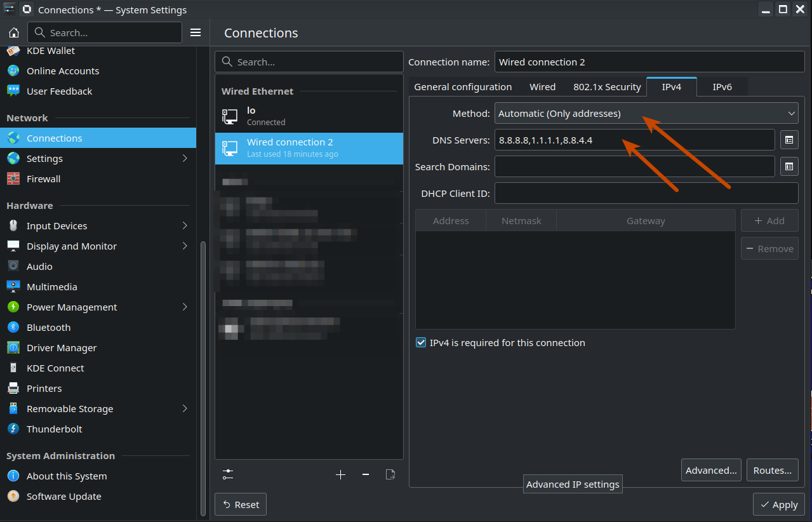This screenshot has height=522, width=812.
Task: Click the DHCP Client ID field
Action: pos(646,194)
